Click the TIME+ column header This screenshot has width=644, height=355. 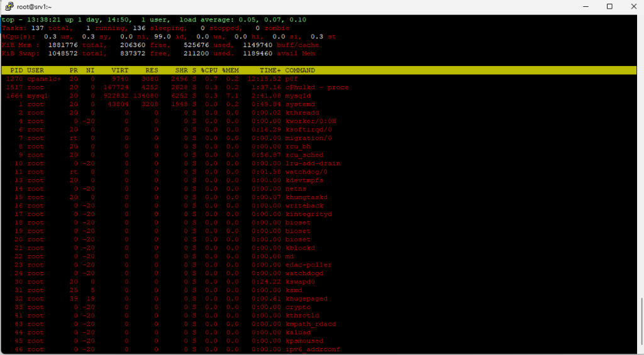pos(270,70)
